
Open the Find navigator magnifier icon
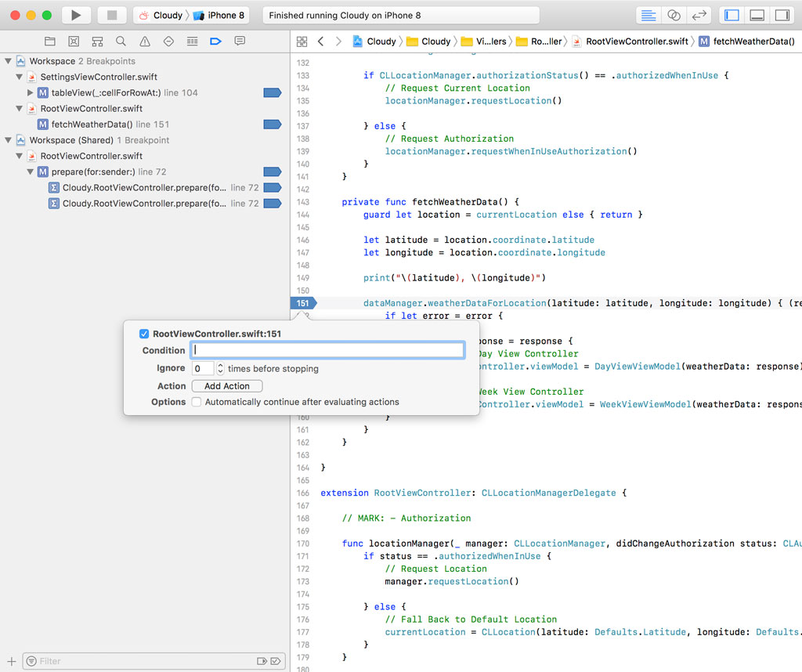tap(121, 41)
